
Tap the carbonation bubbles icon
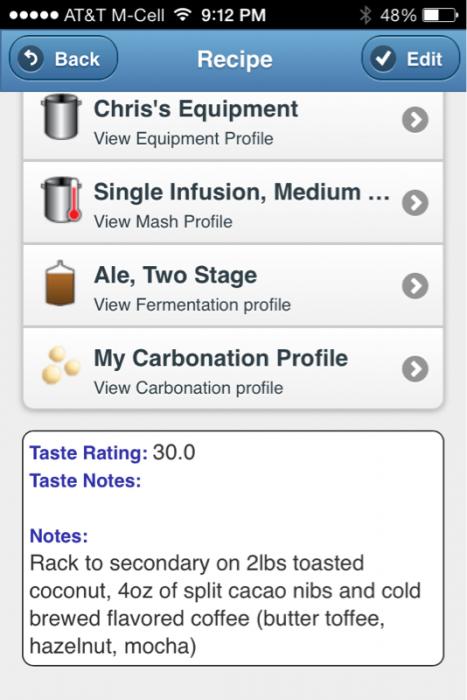61,365
